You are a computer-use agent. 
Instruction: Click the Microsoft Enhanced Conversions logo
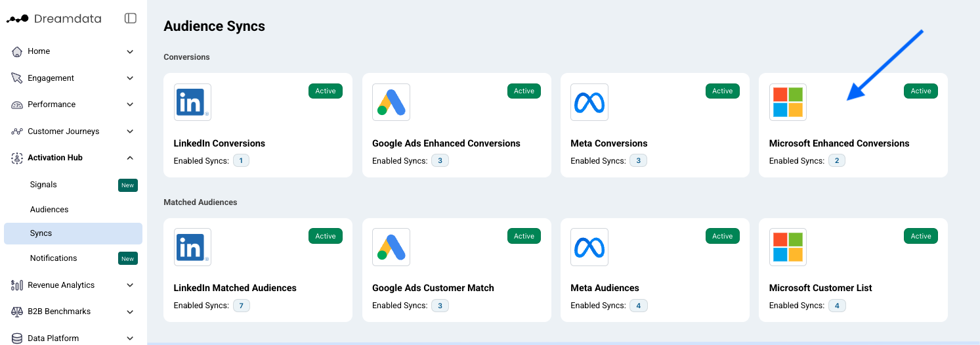(788, 102)
